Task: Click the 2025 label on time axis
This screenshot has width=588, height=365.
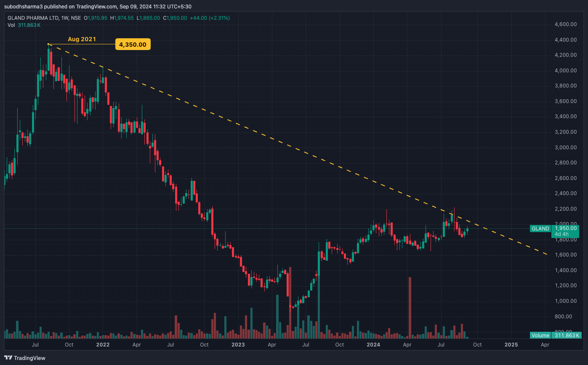Action: pyautogui.click(x=511, y=345)
